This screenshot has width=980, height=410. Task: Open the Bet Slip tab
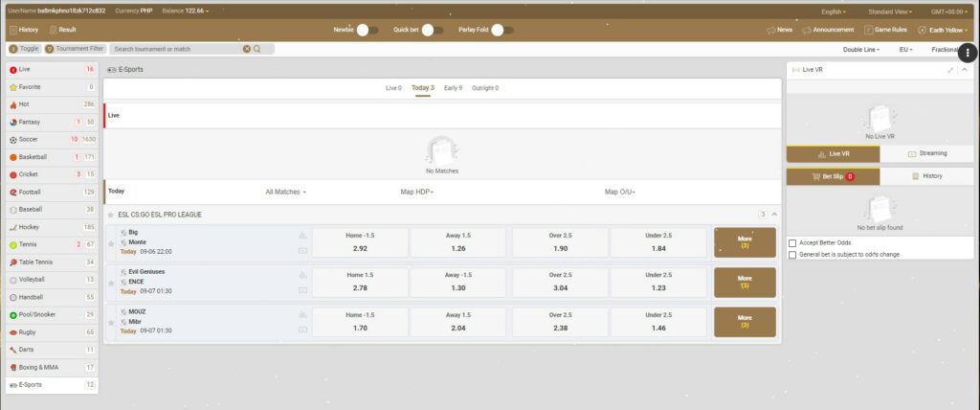[x=834, y=176]
